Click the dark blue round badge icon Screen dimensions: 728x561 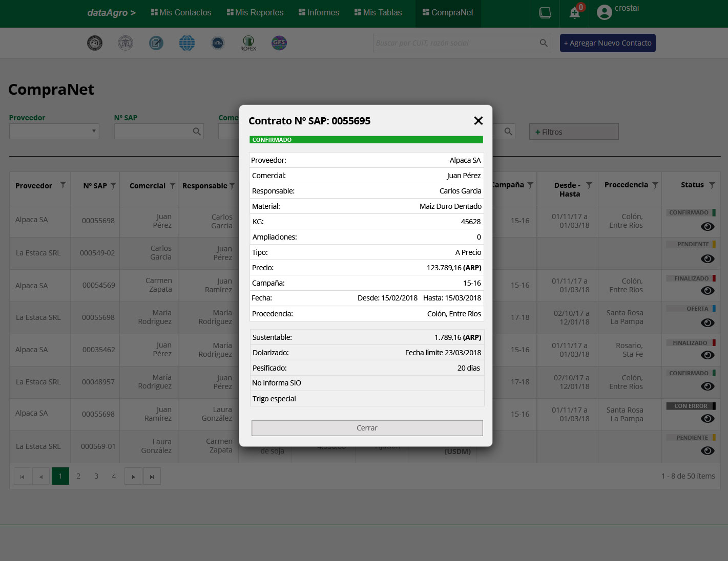(x=218, y=43)
